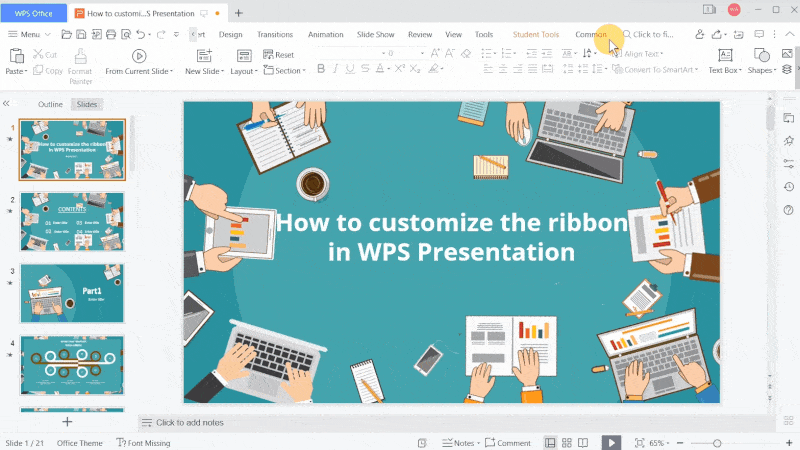
Task: Open the Common tab
Action: click(591, 34)
